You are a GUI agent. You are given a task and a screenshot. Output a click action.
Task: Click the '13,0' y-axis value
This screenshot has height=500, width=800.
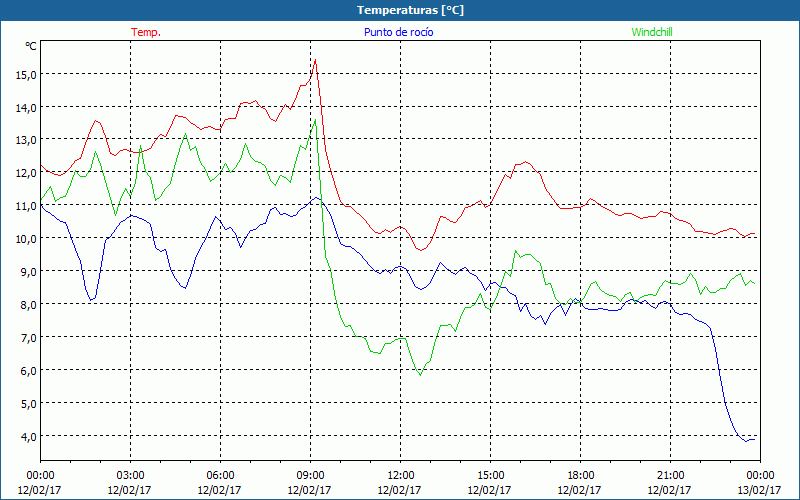26,140
